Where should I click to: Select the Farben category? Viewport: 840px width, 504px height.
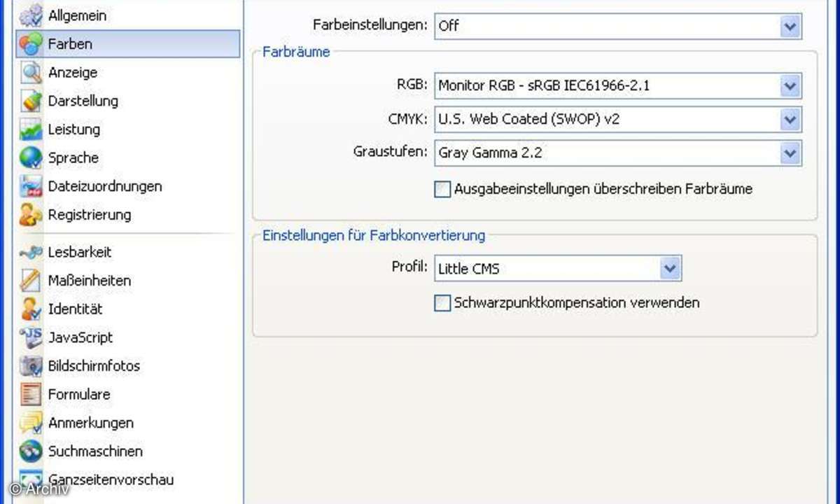click(x=127, y=43)
